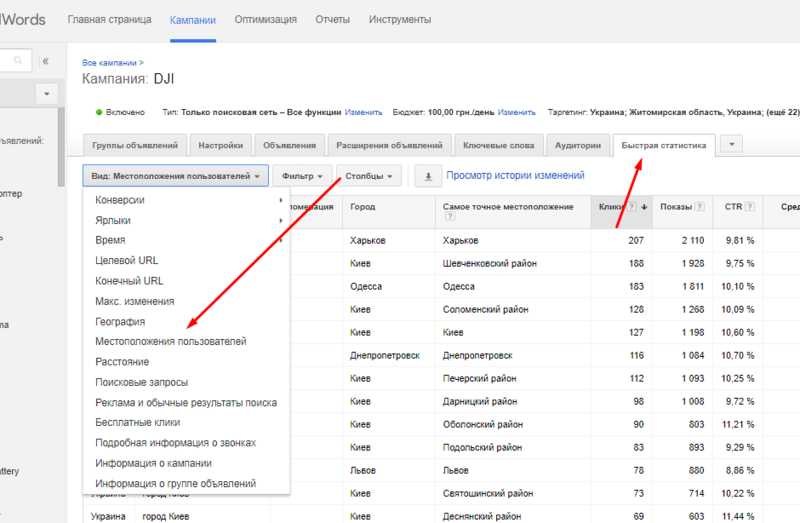Click the Все кампании breadcrumb link

coord(109,63)
